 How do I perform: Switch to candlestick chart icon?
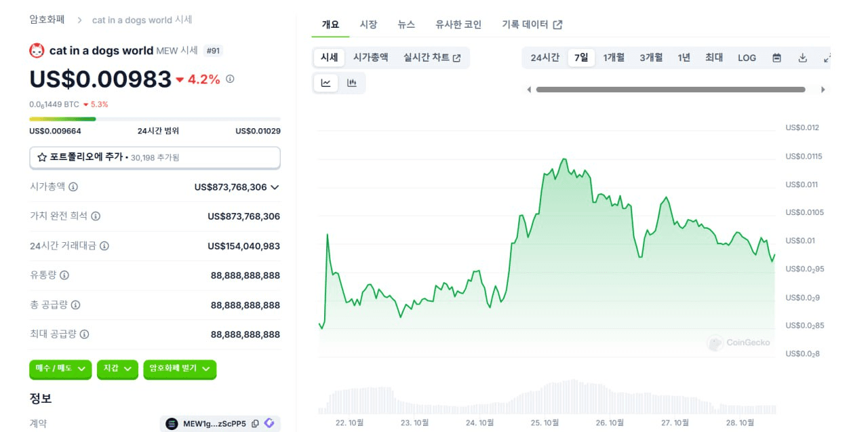(352, 83)
